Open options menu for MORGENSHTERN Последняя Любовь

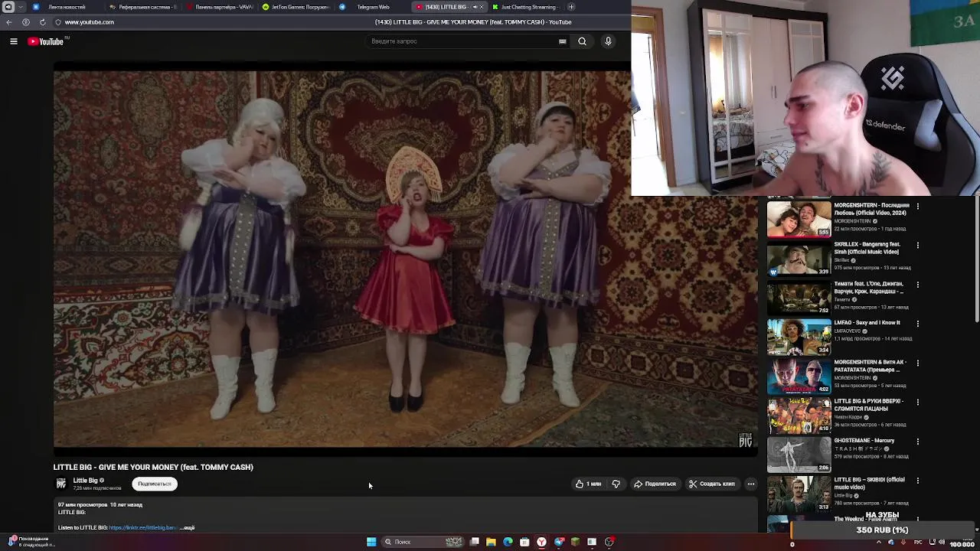pyautogui.click(x=917, y=206)
